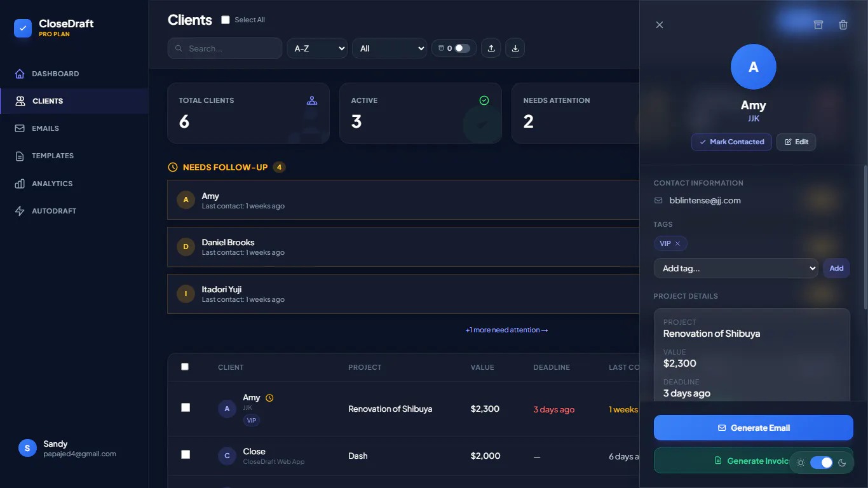This screenshot has width=868, height=488.
Task: Open Templates in the sidebar
Action: [74, 156]
